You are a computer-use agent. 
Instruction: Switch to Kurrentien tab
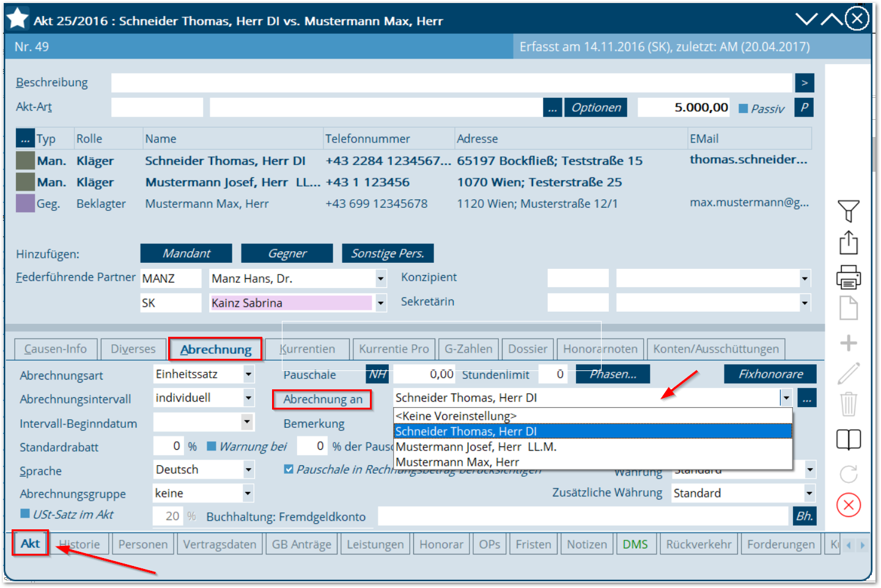308,349
